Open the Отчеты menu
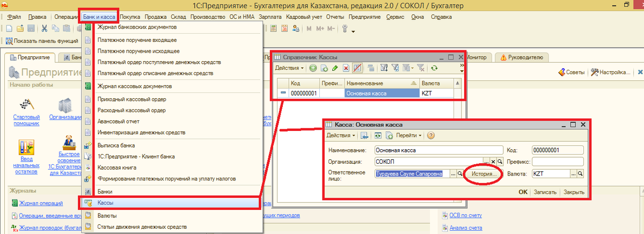This screenshot has height=234, width=644. (x=334, y=17)
